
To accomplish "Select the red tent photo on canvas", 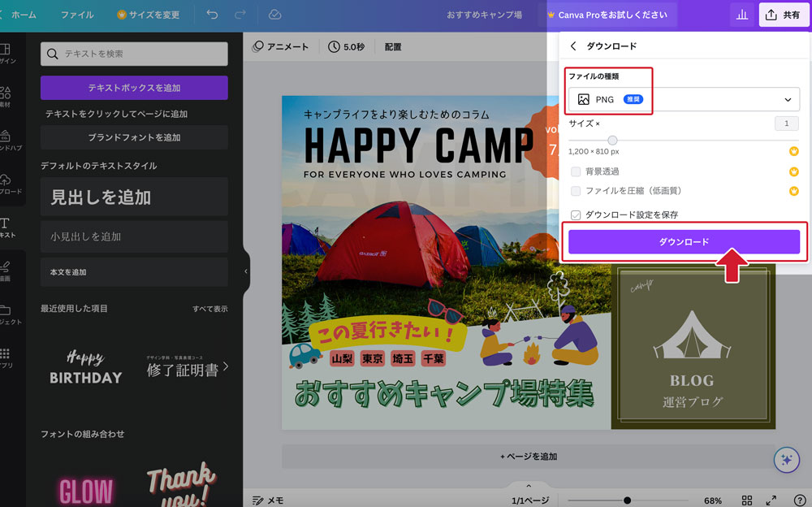I will click(394, 244).
